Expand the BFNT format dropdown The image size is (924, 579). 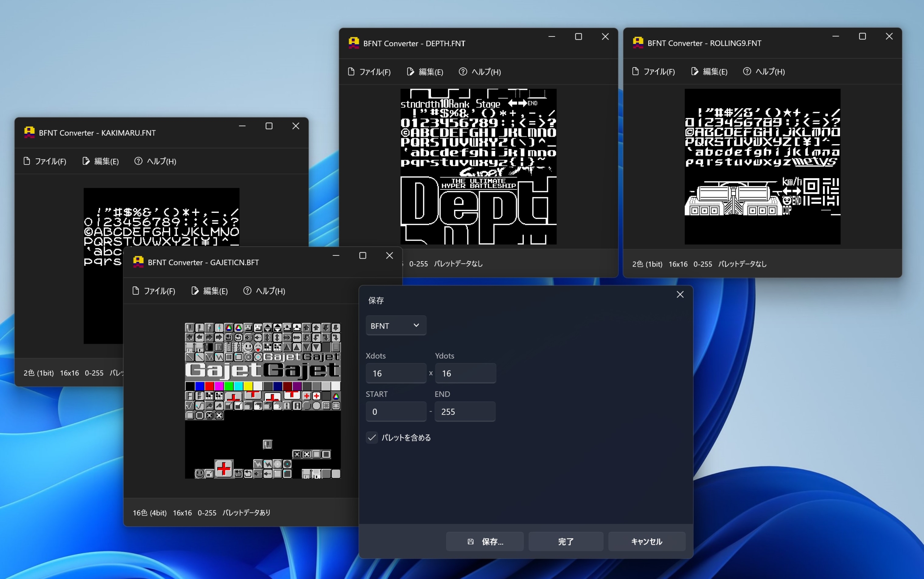[396, 325]
